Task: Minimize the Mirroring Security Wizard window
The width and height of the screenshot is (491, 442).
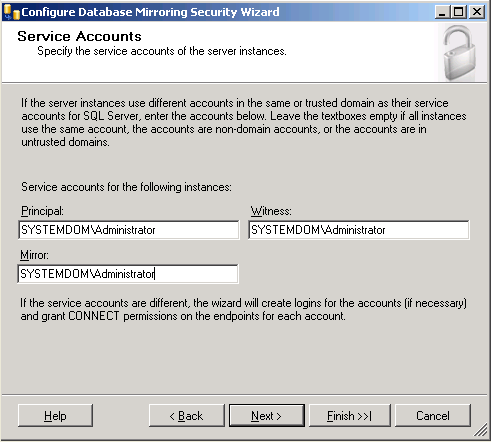Action: pyautogui.click(x=442, y=12)
